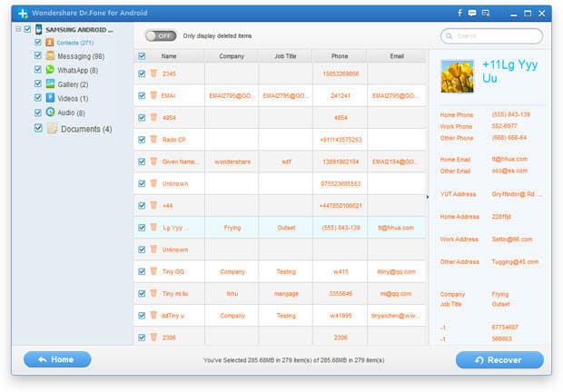Uncheck the Contacts checkbox in sidebar
The image size is (563, 392).
pyautogui.click(x=38, y=42)
